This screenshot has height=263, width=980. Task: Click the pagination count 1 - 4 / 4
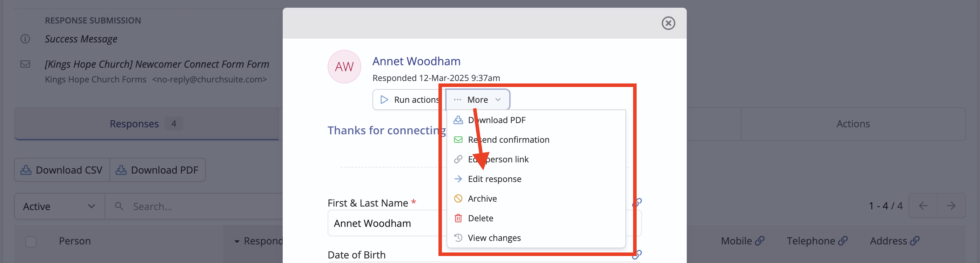886,206
